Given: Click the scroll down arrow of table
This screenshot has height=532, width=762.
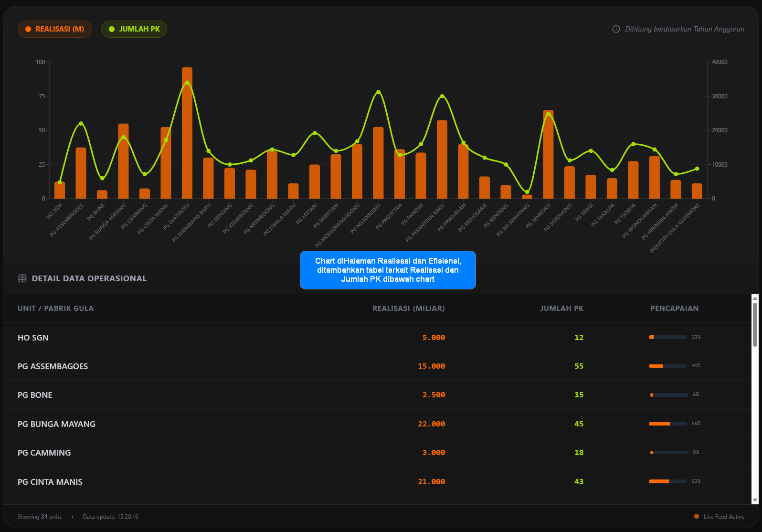Looking at the screenshot, I should 755,500.
